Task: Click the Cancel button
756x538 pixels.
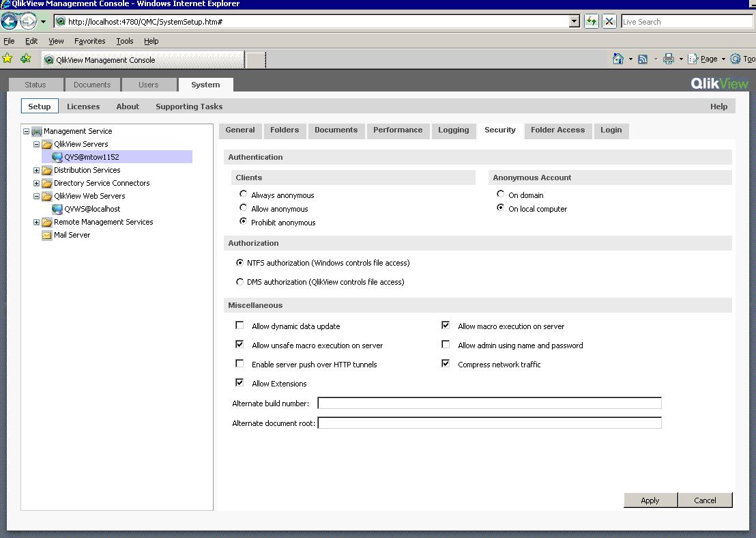Action: [x=705, y=500]
